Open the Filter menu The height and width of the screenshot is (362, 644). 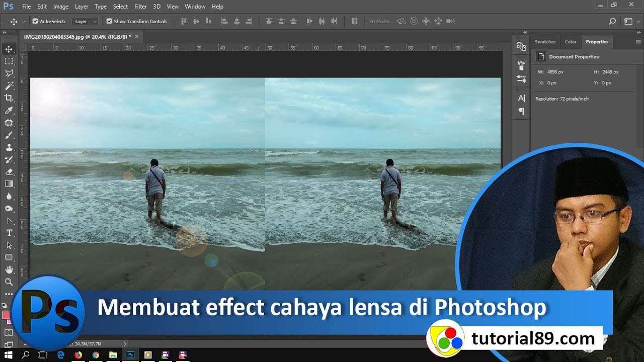point(140,7)
